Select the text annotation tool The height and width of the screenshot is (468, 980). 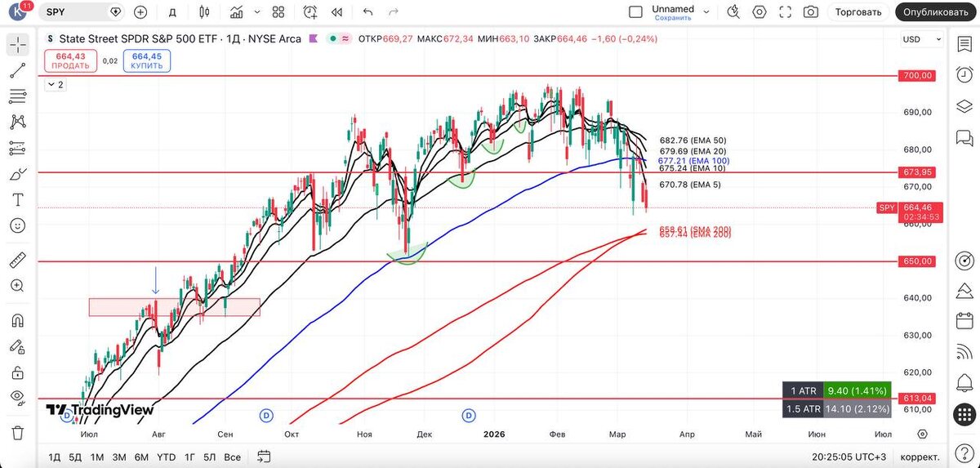pyautogui.click(x=17, y=199)
